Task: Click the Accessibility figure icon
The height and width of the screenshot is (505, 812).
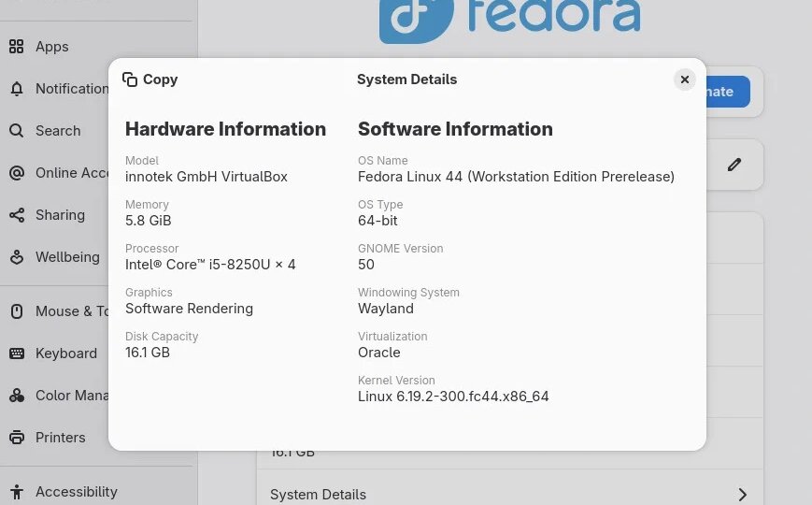Action: pos(17,492)
